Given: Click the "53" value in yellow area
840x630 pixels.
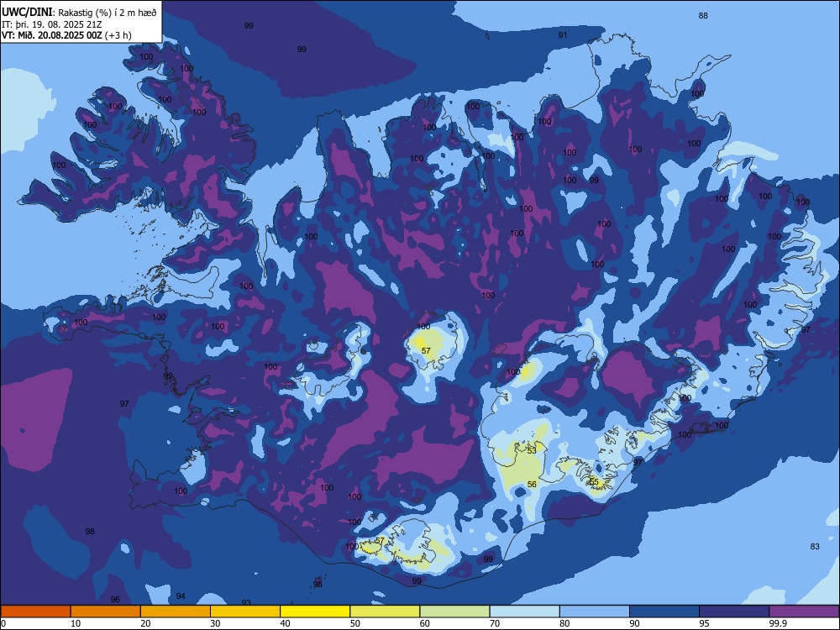Looking at the screenshot, I should [532, 450].
